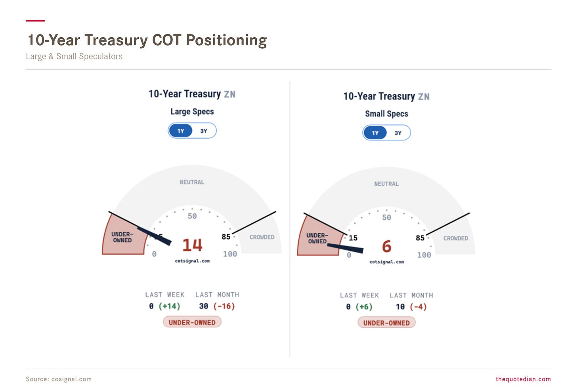Screen dimensions: 577x392
Task: Click the Small Specs Last Week value 0 (+6)
Action: point(359,307)
